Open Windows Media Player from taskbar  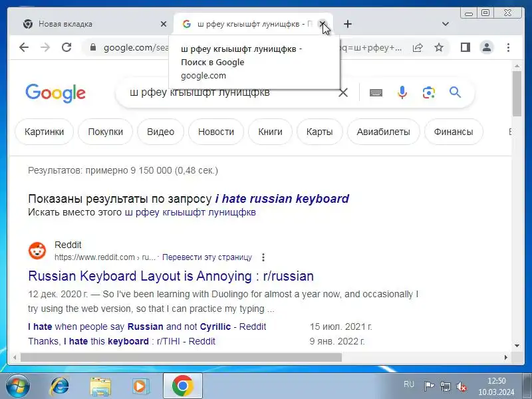[140, 386]
